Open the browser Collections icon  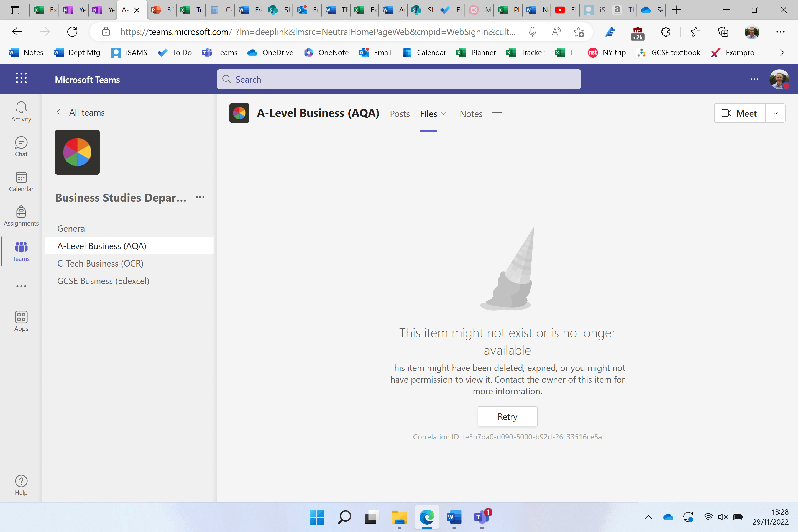tap(723, 32)
